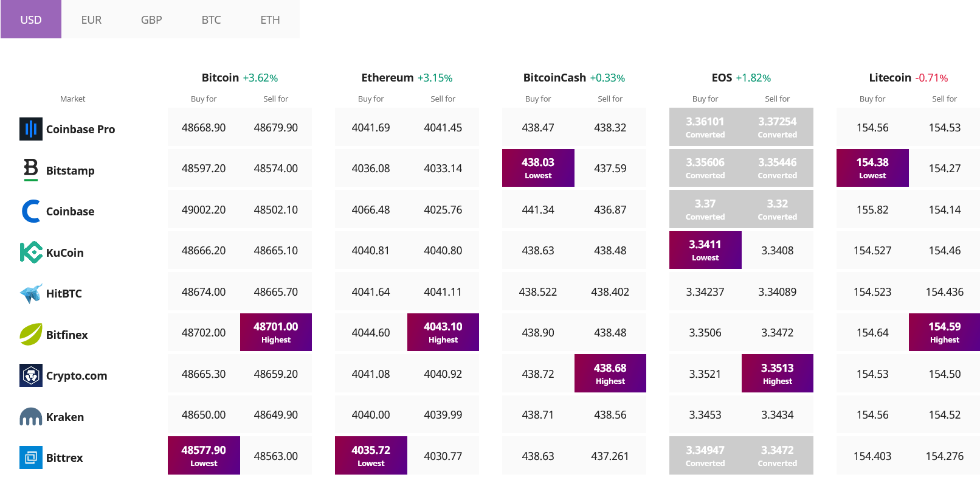The width and height of the screenshot is (980, 477).
Task: Click the Bitcoin column heading
Action: click(220, 77)
